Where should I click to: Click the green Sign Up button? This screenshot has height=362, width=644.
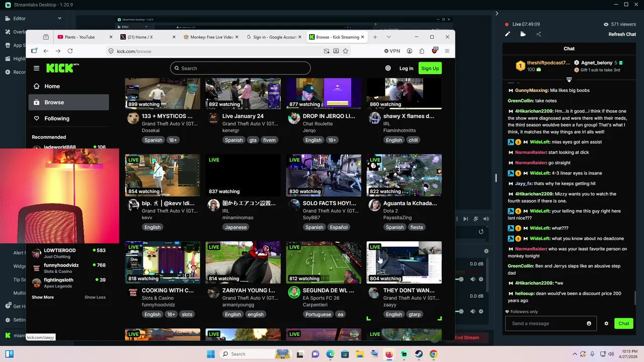click(x=430, y=68)
